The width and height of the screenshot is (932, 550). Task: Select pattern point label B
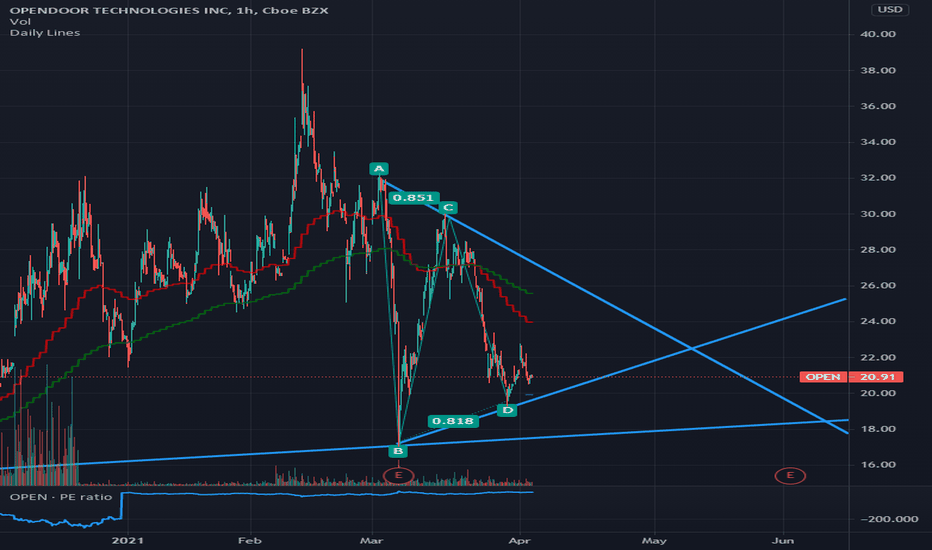click(x=398, y=451)
